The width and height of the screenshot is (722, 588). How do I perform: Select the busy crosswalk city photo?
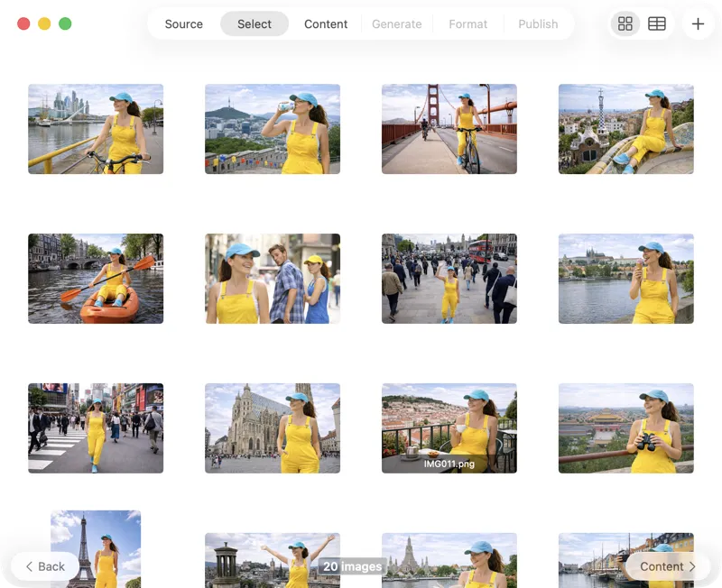tap(96, 427)
